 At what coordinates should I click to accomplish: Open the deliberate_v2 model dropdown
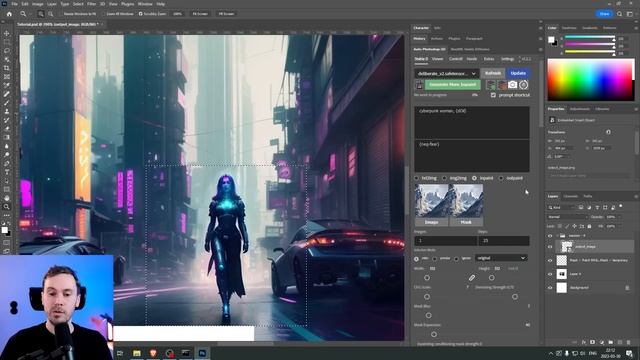tap(447, 73)
